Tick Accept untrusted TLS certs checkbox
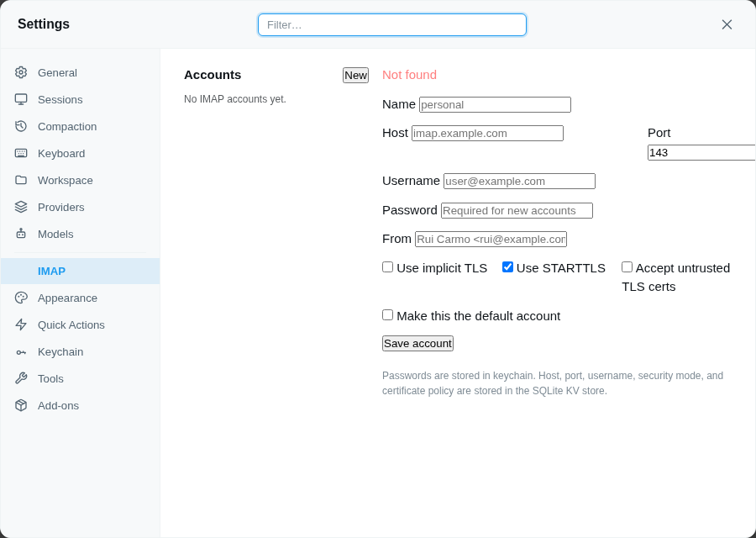Viewport: 756px width, 538px height. point(627,266)
